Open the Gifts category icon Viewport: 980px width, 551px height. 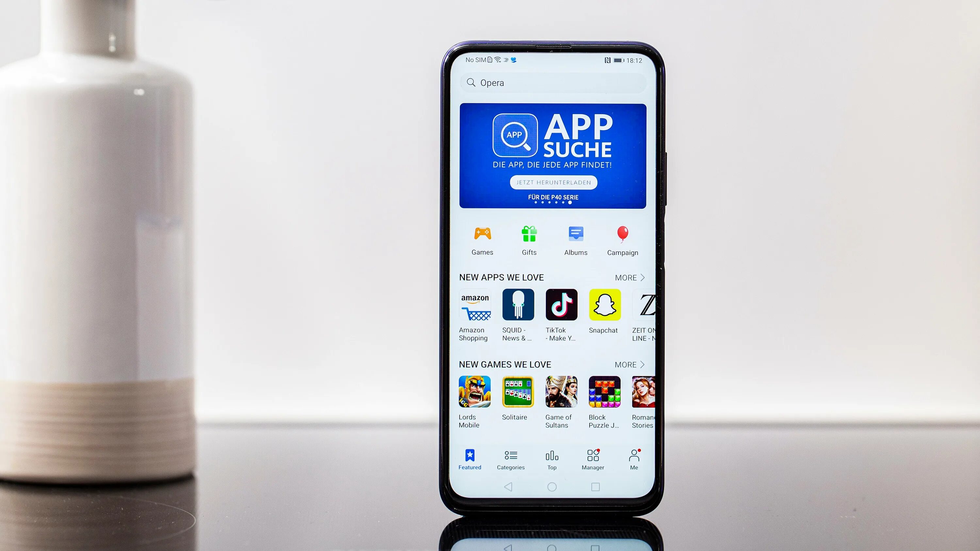coord(529,239)
